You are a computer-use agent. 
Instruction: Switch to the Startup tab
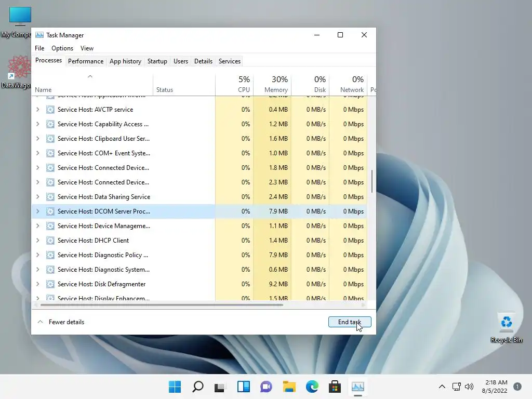click(157, 61)
